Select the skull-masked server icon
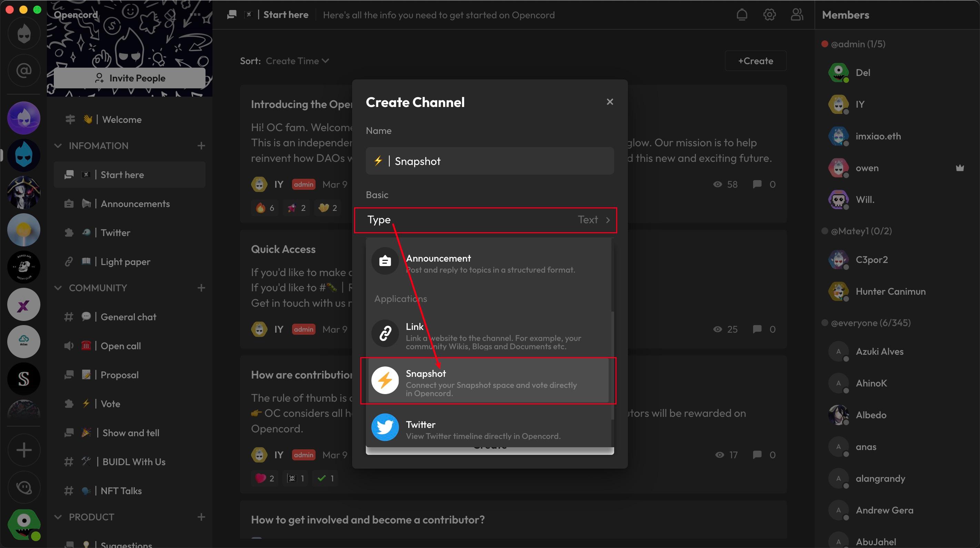 (24, 192)
